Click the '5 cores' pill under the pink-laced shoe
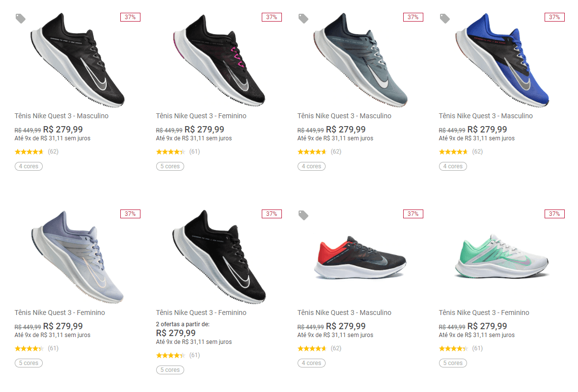Screen dimensions: 578x392 [x=170, y=166]
